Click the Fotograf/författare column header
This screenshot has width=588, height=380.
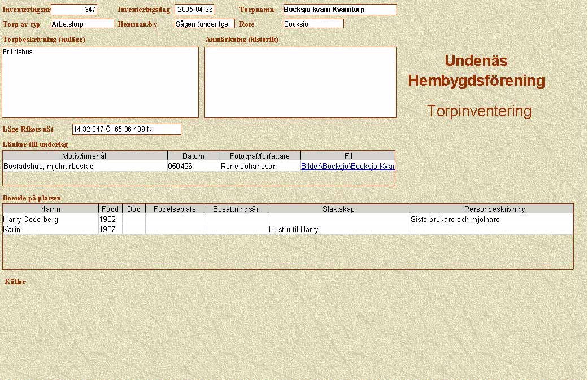point(260,156)
